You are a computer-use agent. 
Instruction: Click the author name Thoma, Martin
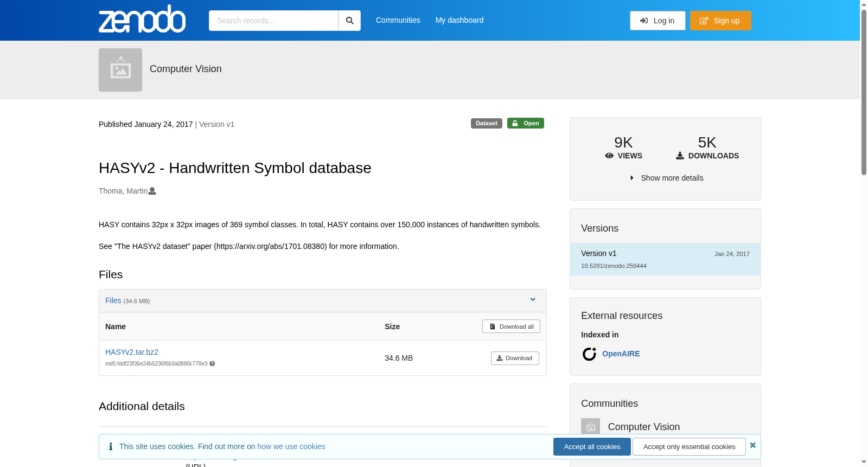(x=123, y=191)
